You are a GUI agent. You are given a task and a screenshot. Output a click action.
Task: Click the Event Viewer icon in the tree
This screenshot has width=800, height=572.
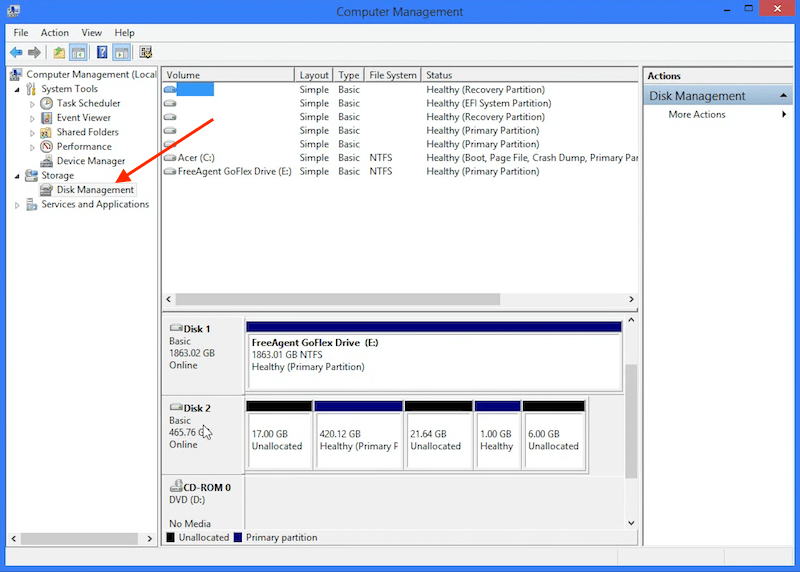click(47, 118)
